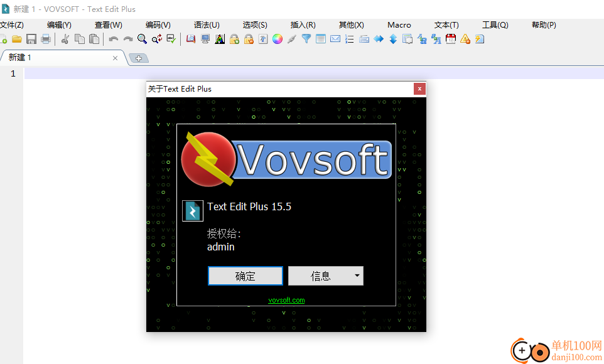Viewport: 604px width, 364px height.
Task: Apply filter with the funnel icon
Action: coord(306,40)
